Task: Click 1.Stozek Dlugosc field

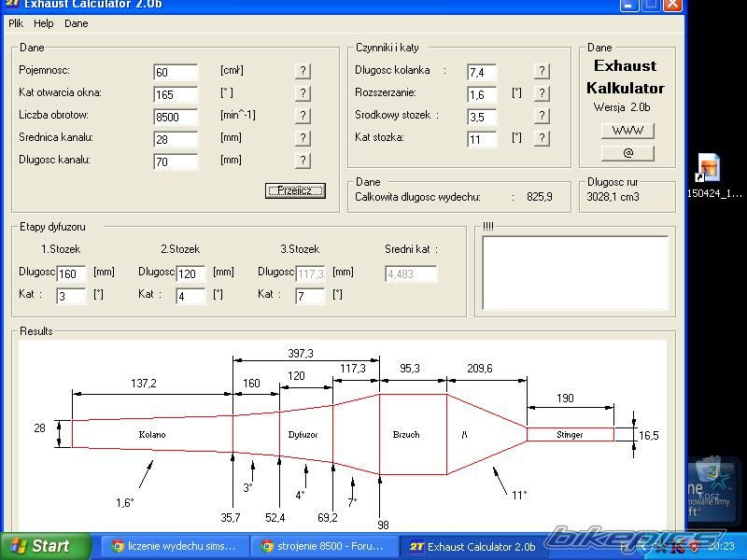Action: point(71,273)
